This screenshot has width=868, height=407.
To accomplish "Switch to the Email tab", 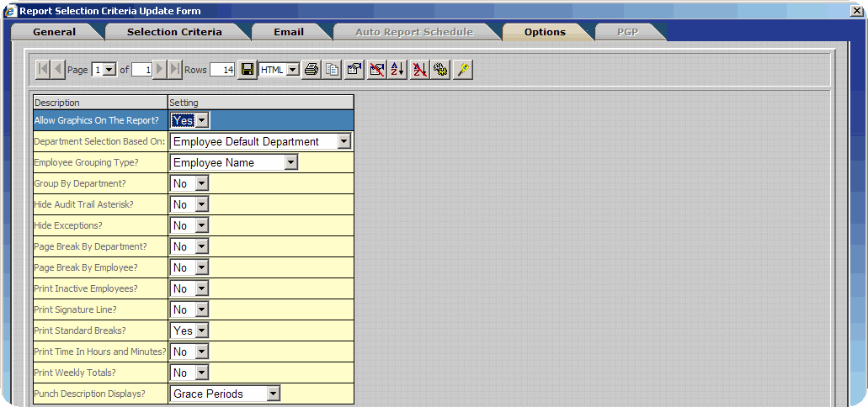I will point(289,32).
